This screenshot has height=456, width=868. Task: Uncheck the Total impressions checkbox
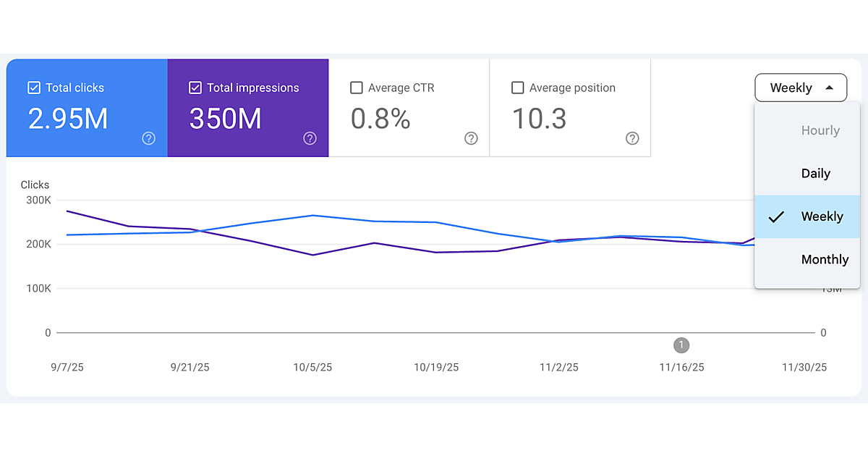[x=195, y=88]
